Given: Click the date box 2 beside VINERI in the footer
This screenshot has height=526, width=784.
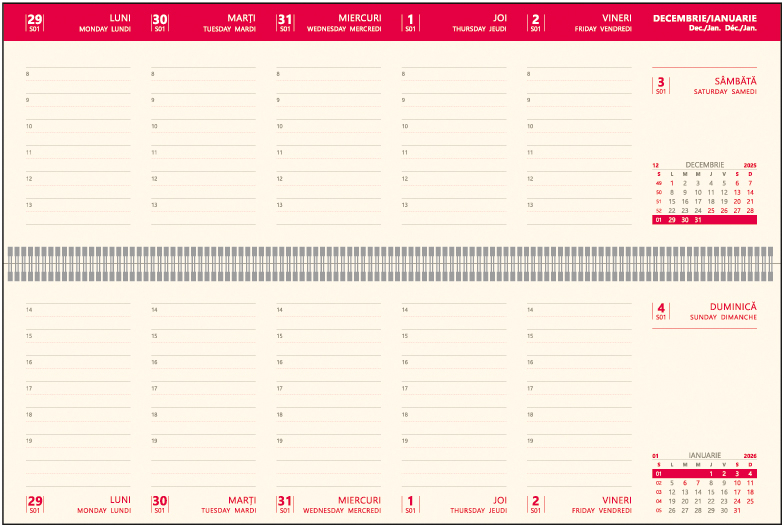Looking at the screenshot, I should pyautogui.click(x=535, y=503).
